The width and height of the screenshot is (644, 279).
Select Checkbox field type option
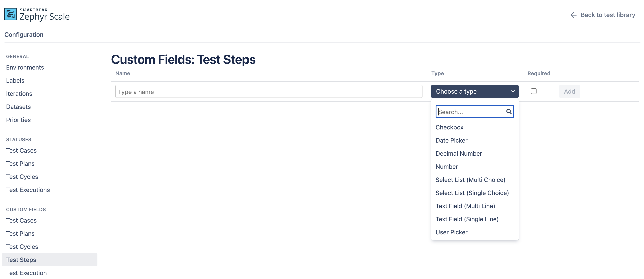[x=449, y=127]
